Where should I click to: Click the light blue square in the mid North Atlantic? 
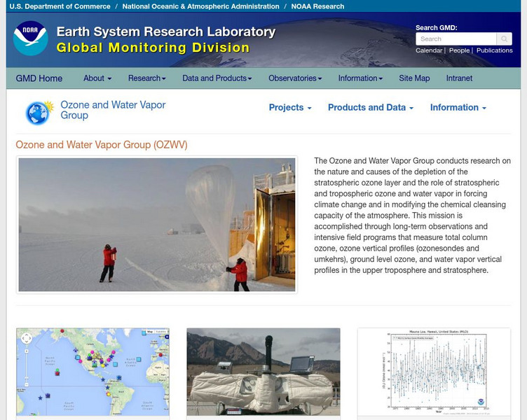(x=139, y=359)
